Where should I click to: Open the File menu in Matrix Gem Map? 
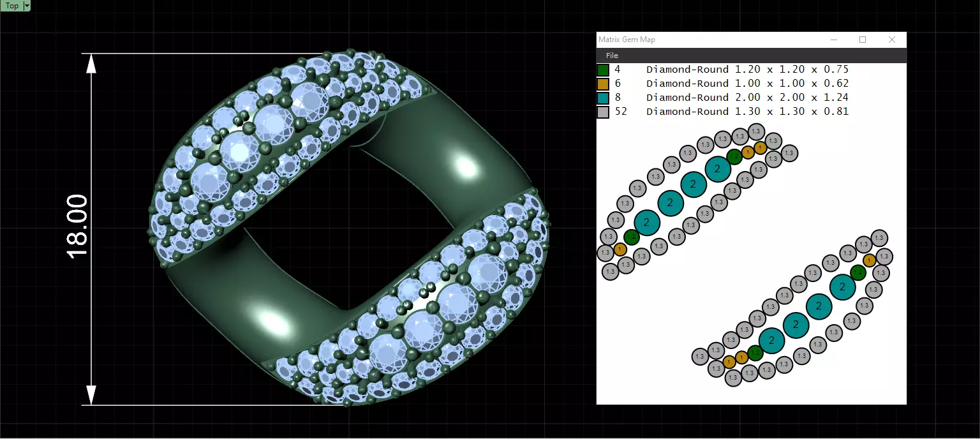pyautogui.click(x=612, y=56)
